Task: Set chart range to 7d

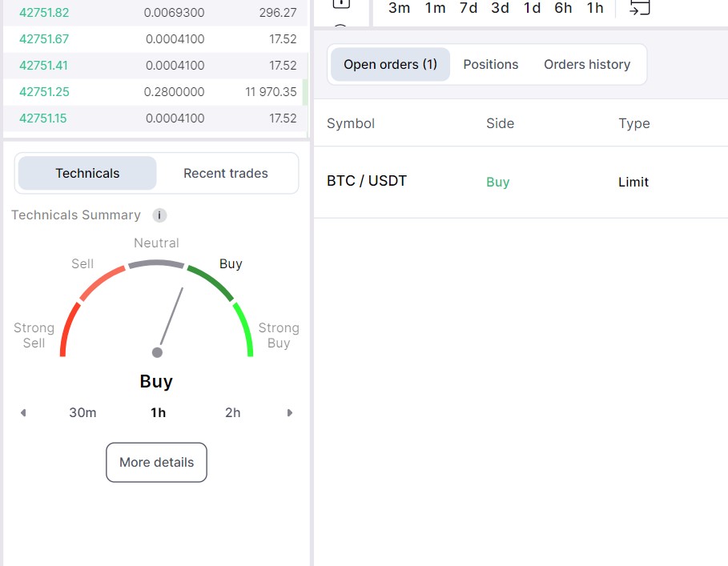Action: coord(469,8)
